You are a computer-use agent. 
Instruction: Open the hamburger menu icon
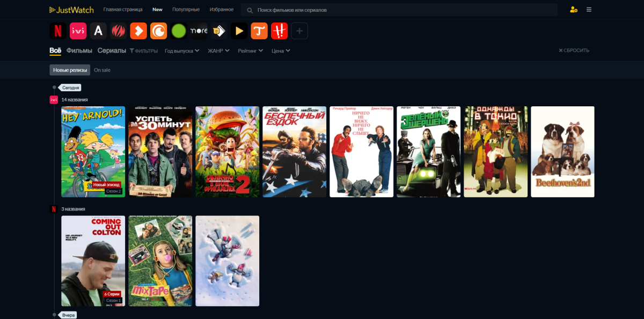[589, 10]
